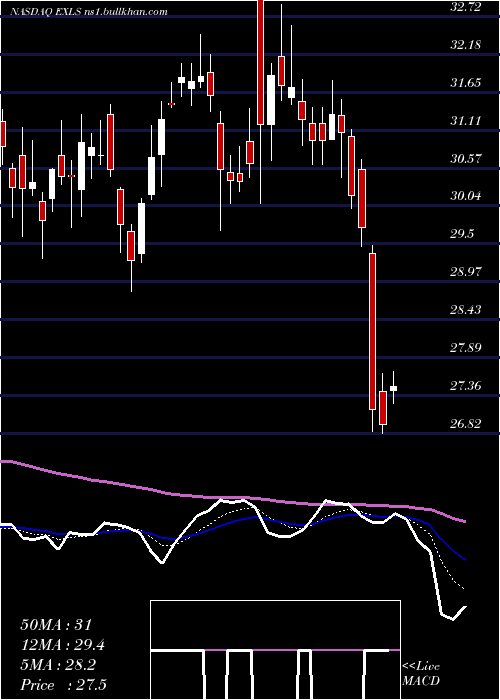Image resolution: width=500 pixels, height=700 pixels.
Task: Click the 28.97 price axis label
Action: (466, 271)
